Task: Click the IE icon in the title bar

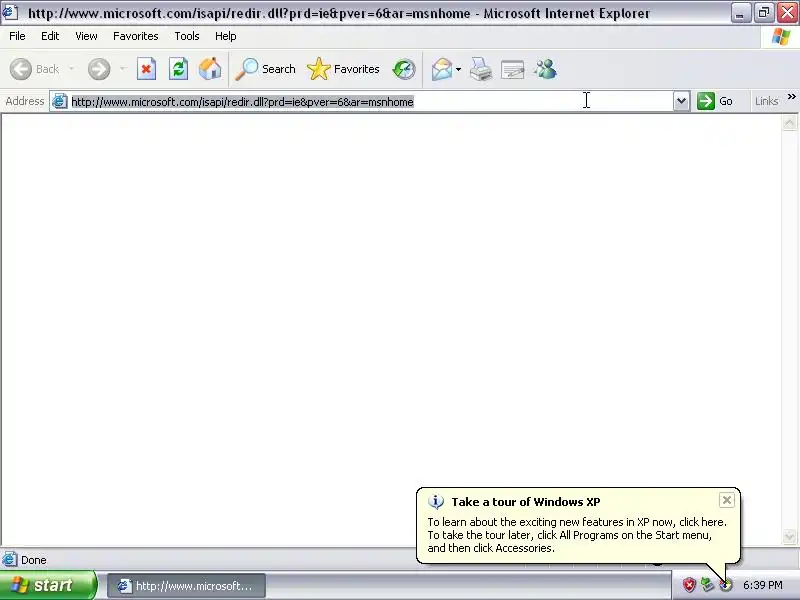Action: (x=10, y=12)
